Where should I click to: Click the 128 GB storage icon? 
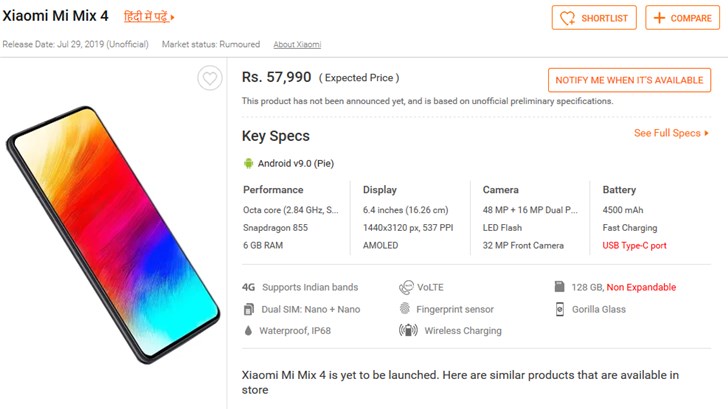[x=562, y=287]
